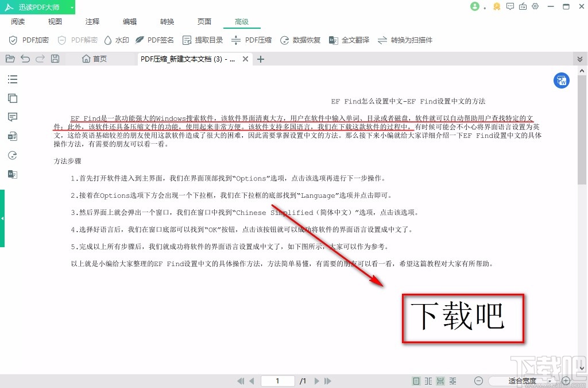Go to the previous page
This screenshot has height=388, width=588.
click(252, 381)
